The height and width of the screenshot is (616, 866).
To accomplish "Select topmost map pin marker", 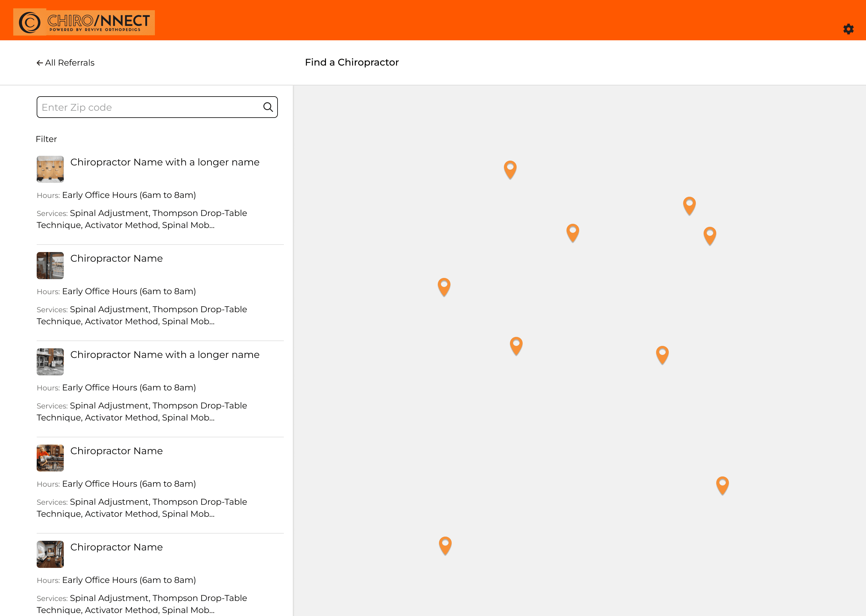I will tap(510, 170).
